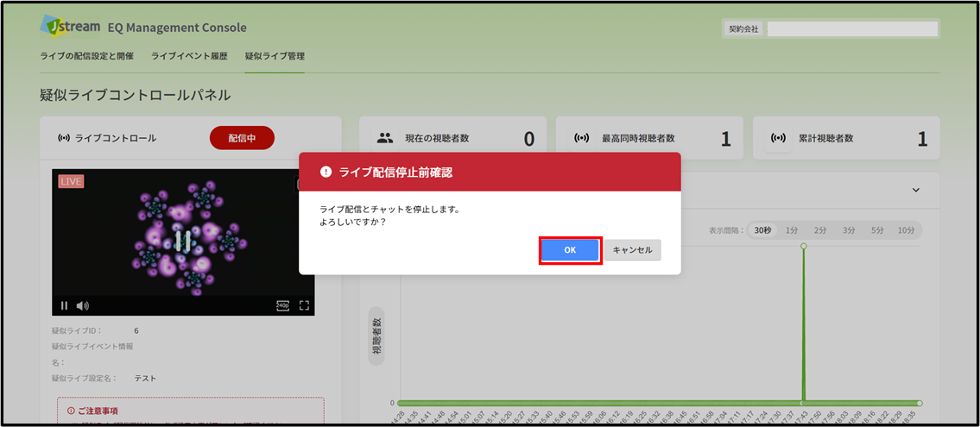980x427 pixels.
Task: Select the 疑似ライブ管理 tab
Action: pos(275,56)
